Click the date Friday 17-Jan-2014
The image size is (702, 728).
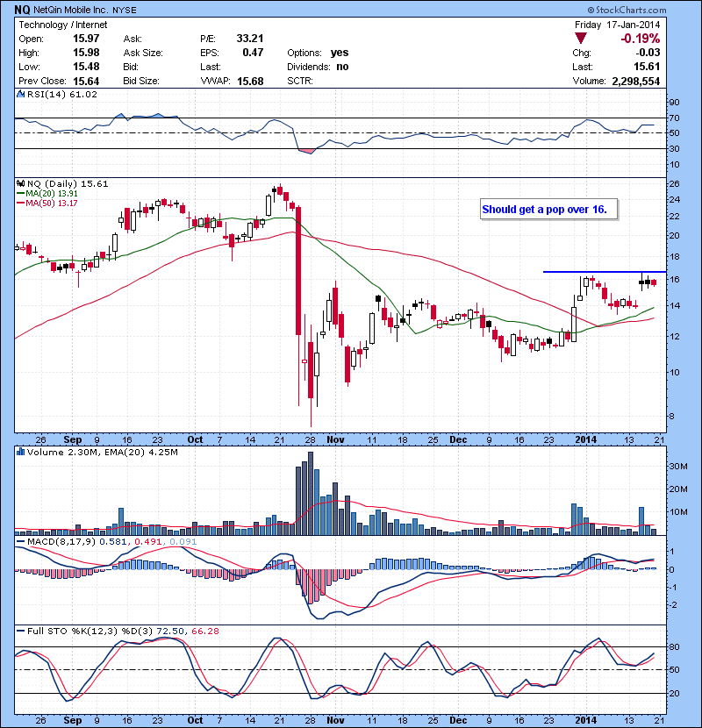click(x=617, y=25)
